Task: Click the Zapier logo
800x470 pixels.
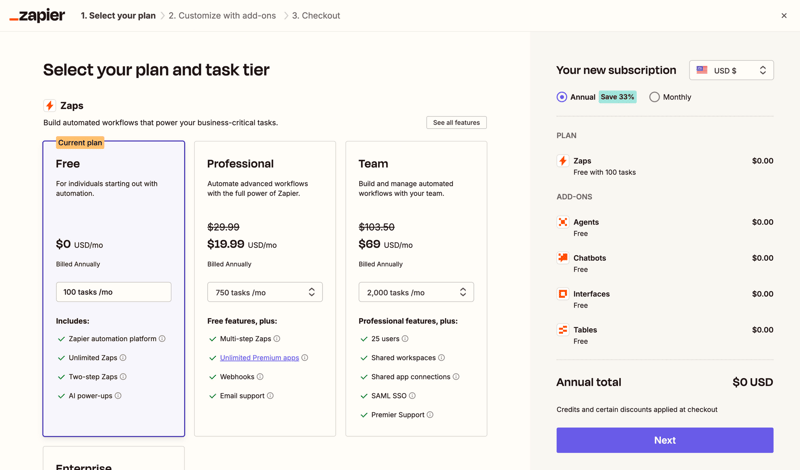Action: point(37,16)
